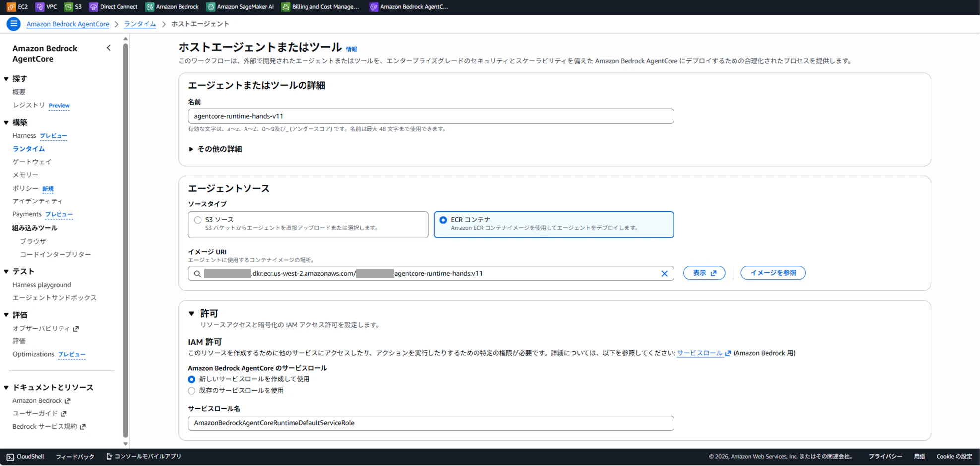Click the サービスロール名 input field
The width and height of the screenshot is (980, 466).
tap(430, 423)
